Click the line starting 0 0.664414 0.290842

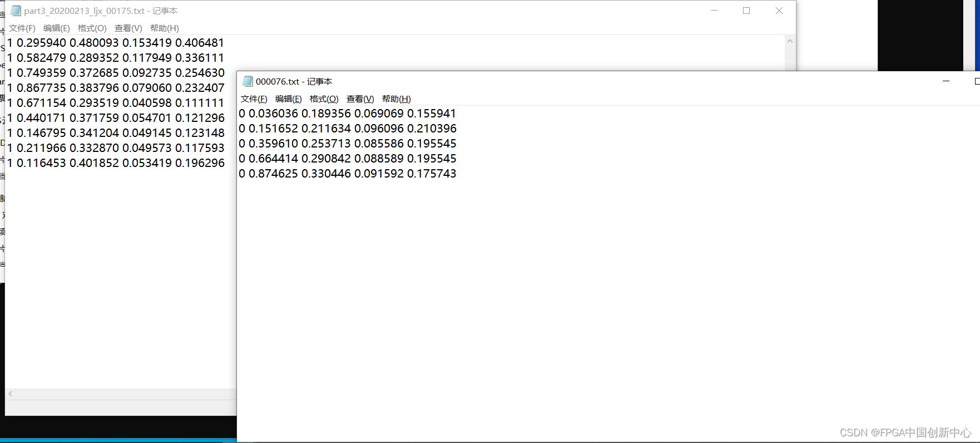pos(348,159)
